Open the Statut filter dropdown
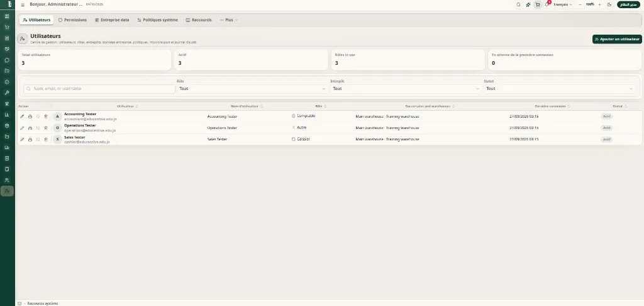This screenshot has height=306, width=644. click(x=559, y=88)
